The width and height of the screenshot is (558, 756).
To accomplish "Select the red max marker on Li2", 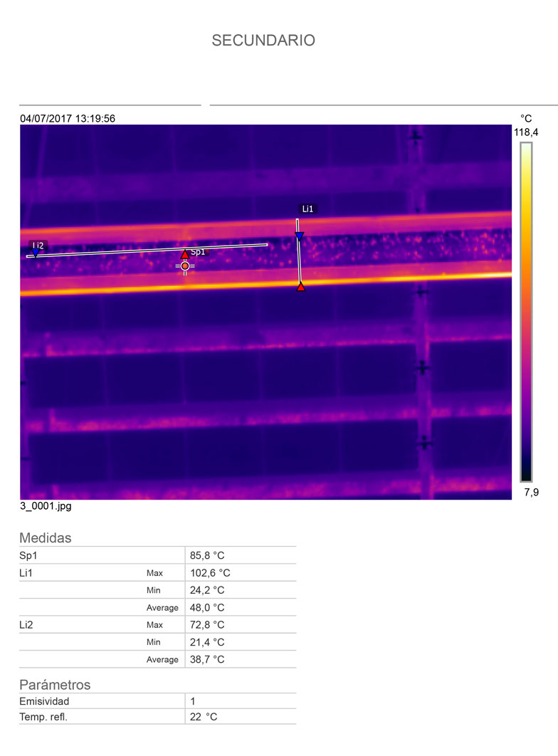I will pyautogui.click(x=185, y=254).
